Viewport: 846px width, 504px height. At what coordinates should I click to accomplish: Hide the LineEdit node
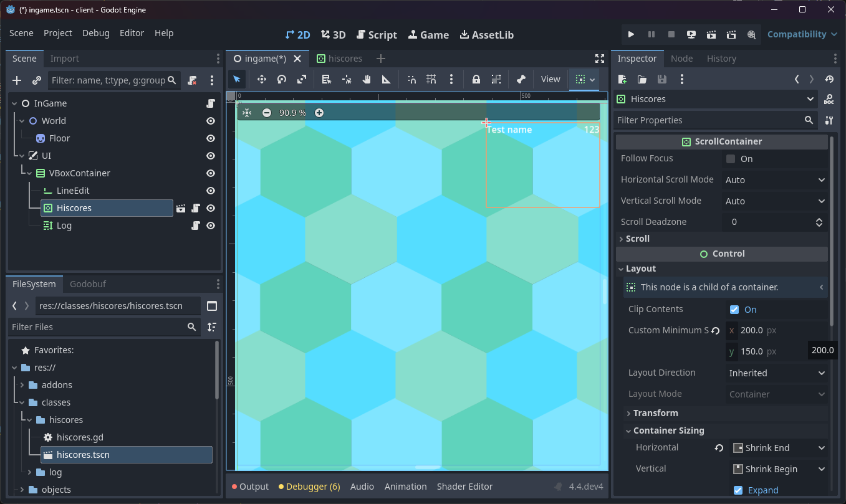[211, 191]
